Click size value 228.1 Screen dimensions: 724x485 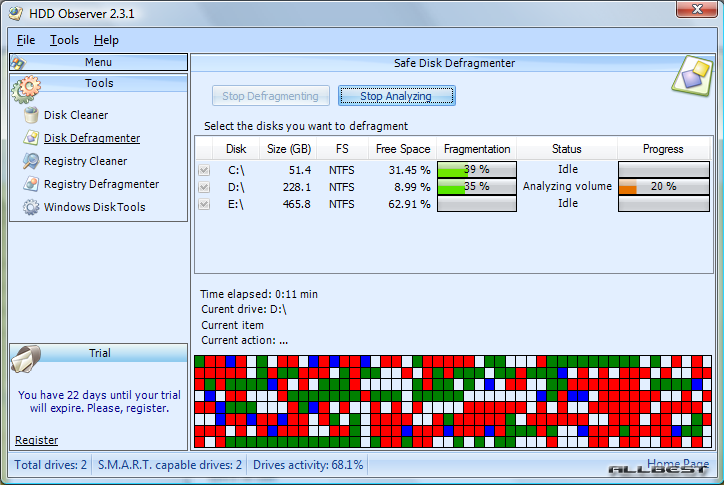coord(297,188)
